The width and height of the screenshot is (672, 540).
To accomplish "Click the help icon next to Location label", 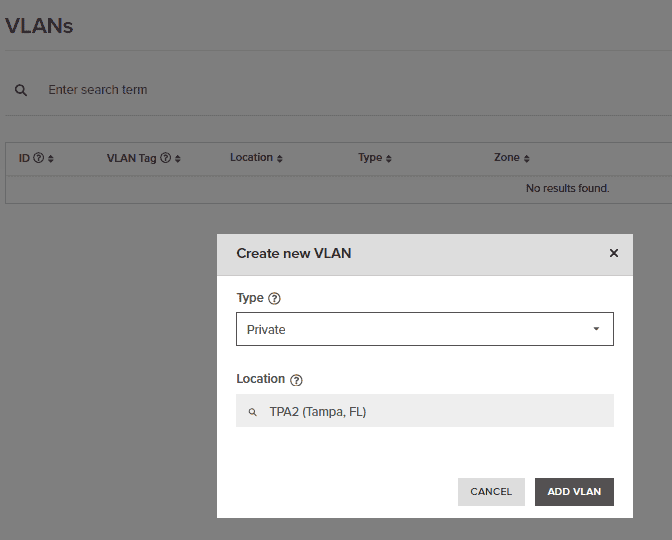I will [296, 380].
